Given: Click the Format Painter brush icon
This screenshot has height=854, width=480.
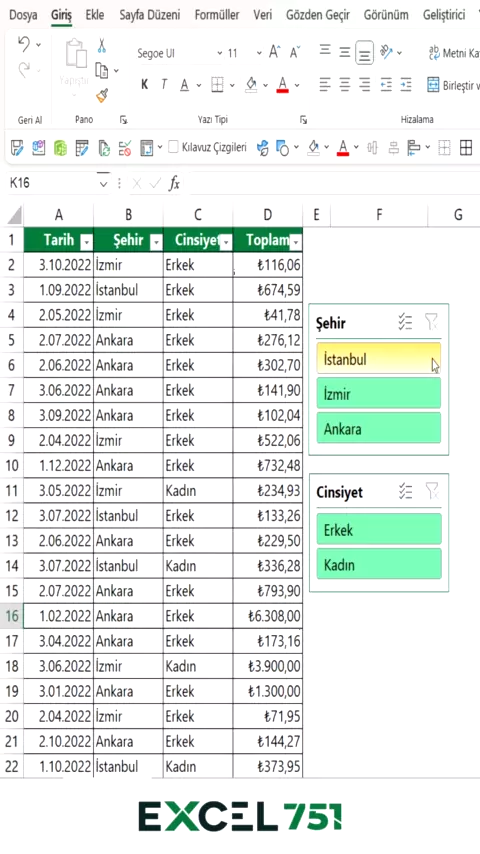Looking at the screenshot, I should pos(102,96).
